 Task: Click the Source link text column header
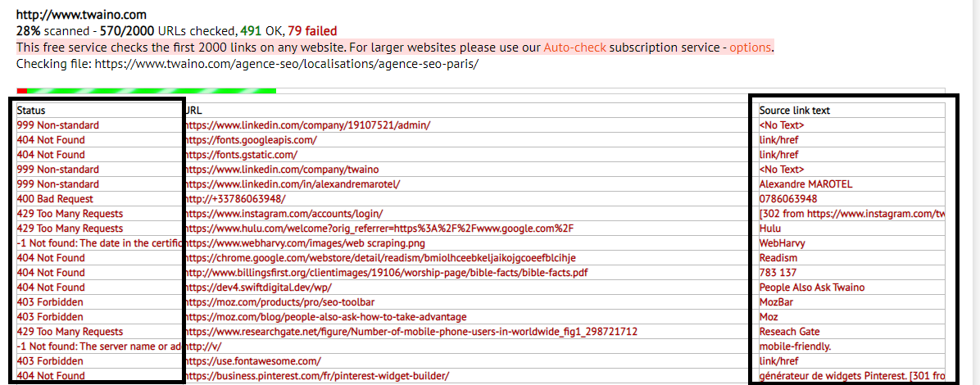click(794, 111)
